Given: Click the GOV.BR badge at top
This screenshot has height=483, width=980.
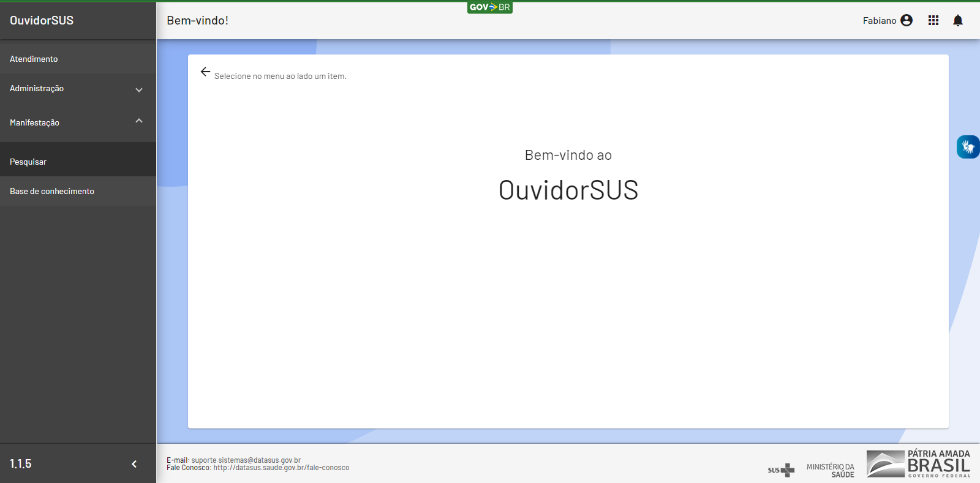Looking at the screenshot, I should click(489, 7).
